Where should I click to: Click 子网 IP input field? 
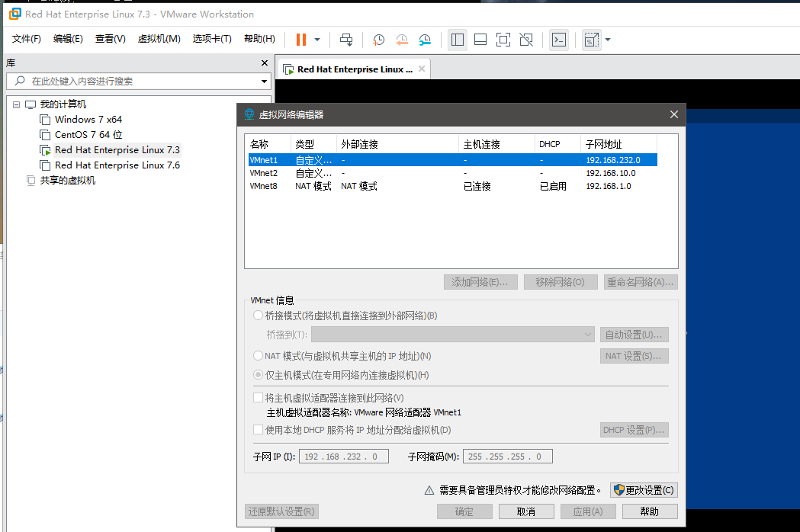(x=344, y=457)
